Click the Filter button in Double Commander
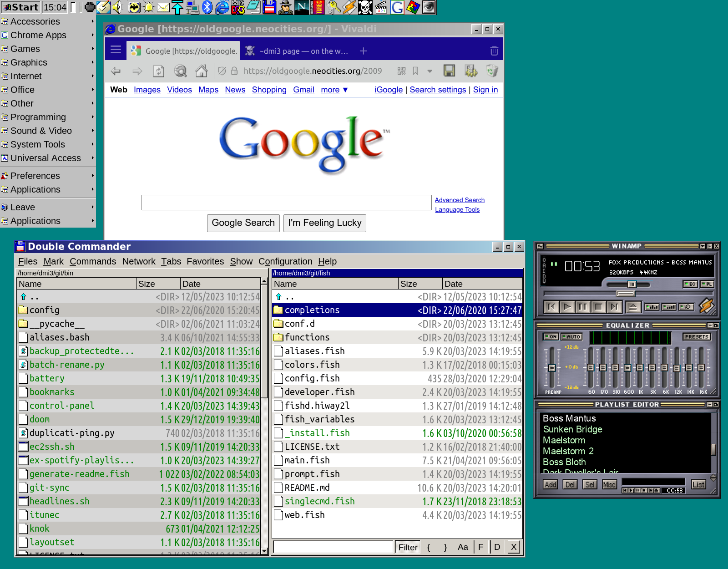 pyautogui.click(x=408, y=547)
